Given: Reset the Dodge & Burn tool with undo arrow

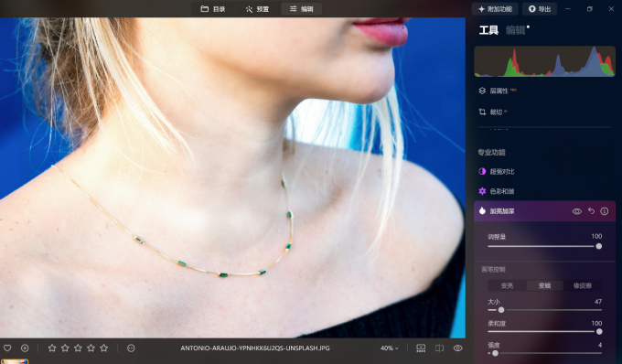Looking at the screenshot, I should [591, 211].
